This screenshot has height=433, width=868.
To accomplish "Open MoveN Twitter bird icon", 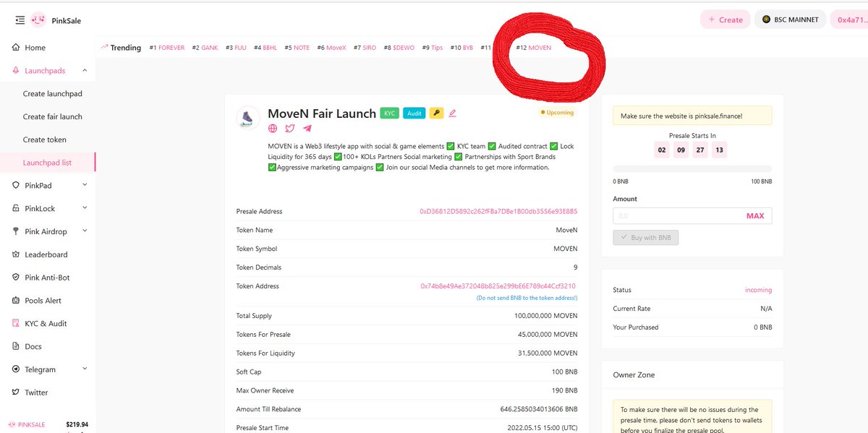I will [x=290, y=129].
